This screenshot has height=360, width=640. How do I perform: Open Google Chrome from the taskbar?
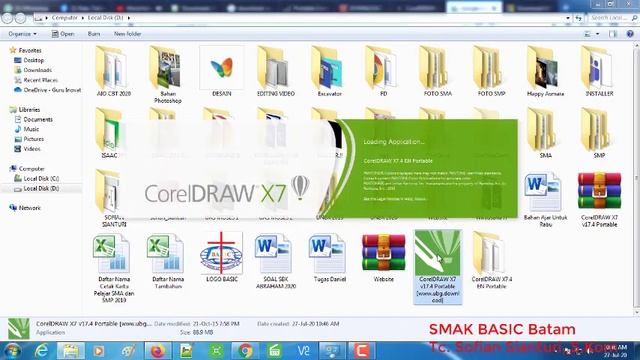click(x=245, y=351)
